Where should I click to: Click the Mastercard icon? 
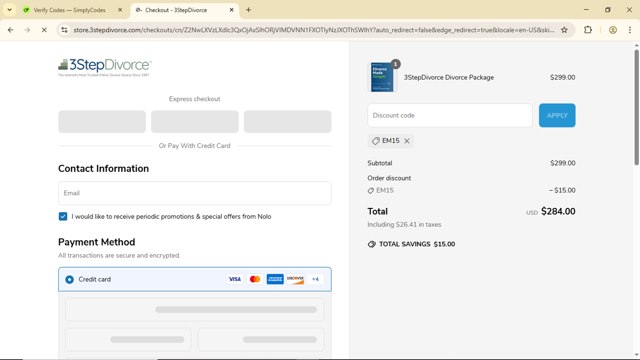coord(255,279)
